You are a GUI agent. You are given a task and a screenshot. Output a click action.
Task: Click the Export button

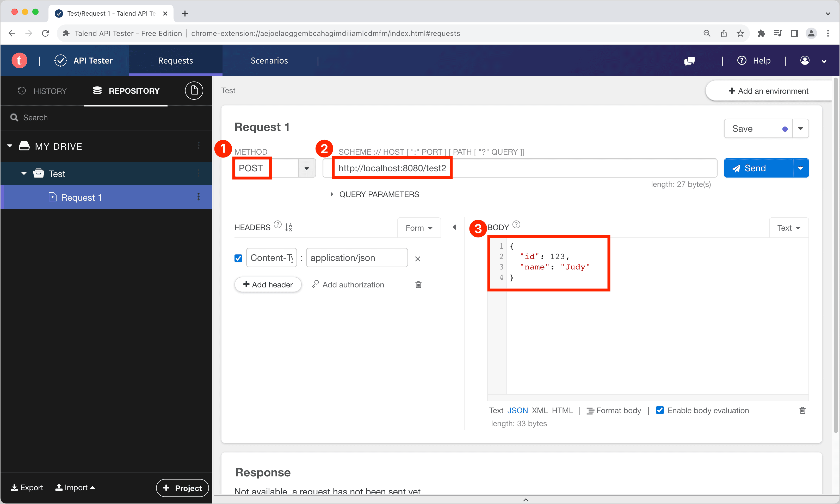[x=27, y=487]
